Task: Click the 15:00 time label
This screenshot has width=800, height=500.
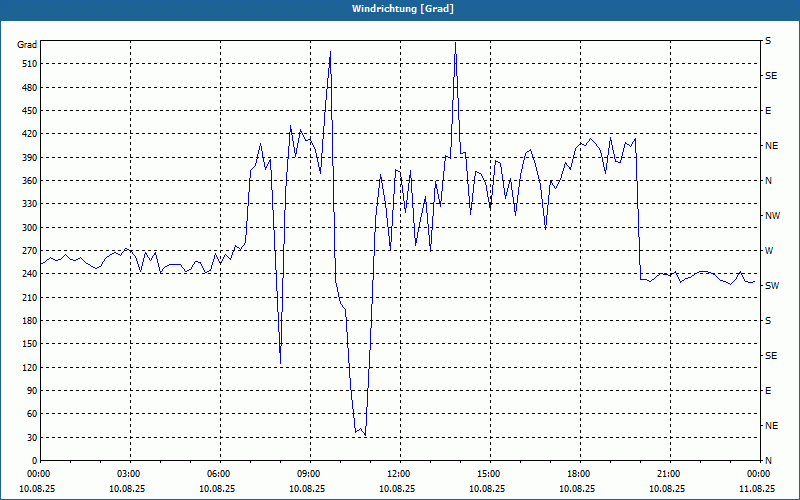Action: coord(487,473)
